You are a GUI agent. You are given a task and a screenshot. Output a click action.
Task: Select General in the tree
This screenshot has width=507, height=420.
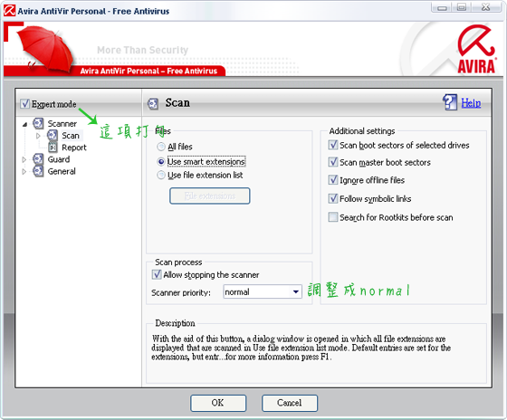click(62, 171)
